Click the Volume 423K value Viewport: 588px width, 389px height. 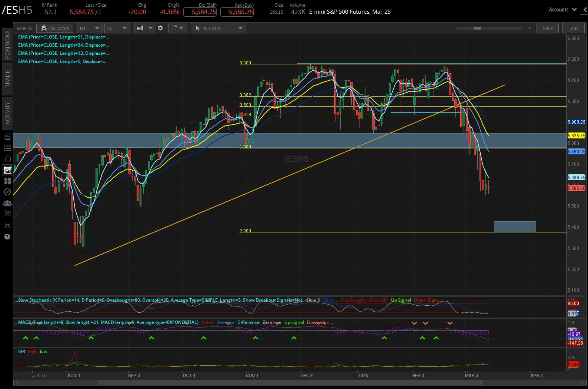[x=298, y=12]
